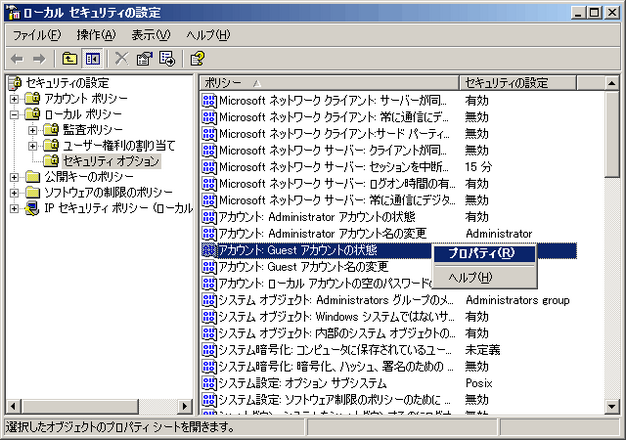Sort by セキュリティの設定 column header
This screenshot has width=626, height=440.
click(x=518, y=83)
